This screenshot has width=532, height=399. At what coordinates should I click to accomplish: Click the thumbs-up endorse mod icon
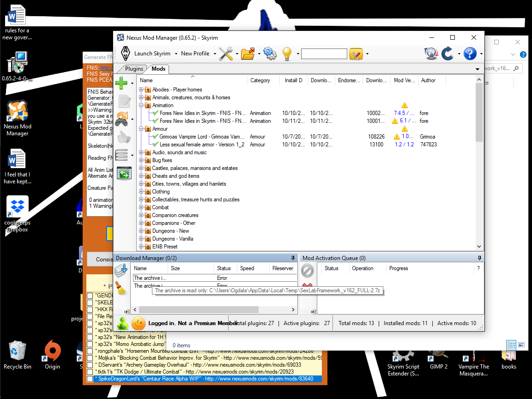[x=124, y=138]
